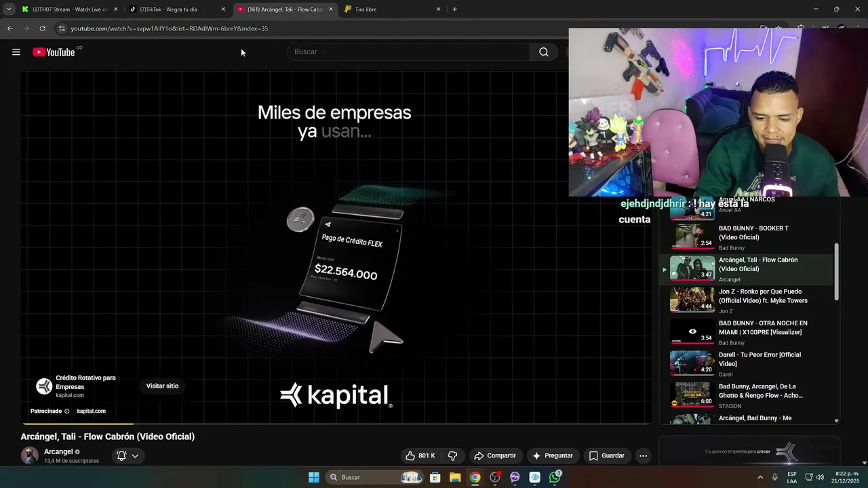Open the more actions three-dot menu
The width and height of the screenshot is (868, 488).
[x=643, y=455]
